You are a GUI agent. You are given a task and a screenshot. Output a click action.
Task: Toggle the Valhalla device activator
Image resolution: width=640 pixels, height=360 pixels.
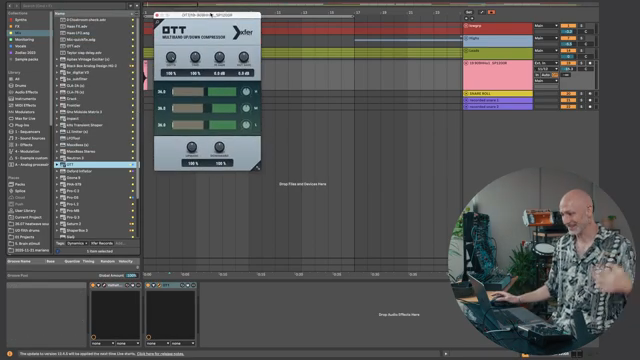tap(93, 285)
